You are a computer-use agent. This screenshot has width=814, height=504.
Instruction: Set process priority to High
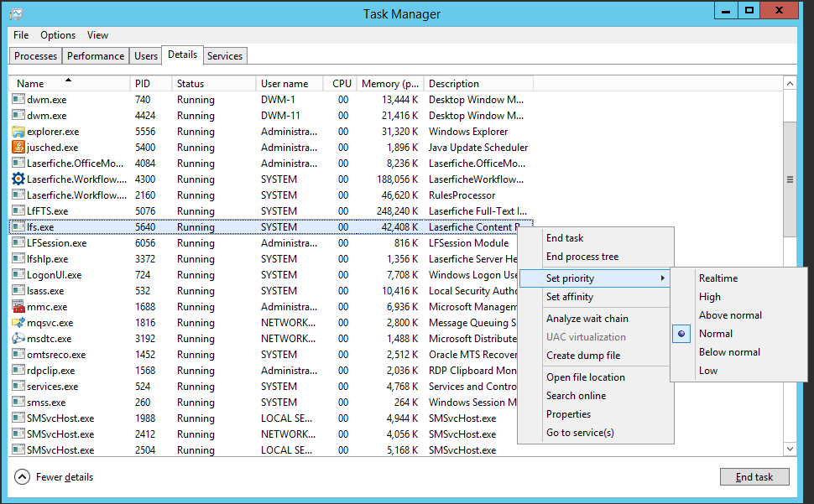click(710, 297)
